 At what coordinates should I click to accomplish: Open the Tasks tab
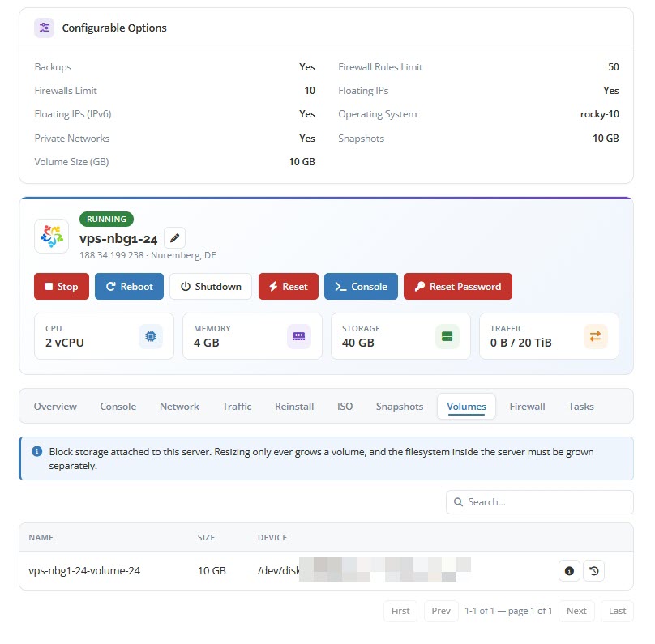580,406
